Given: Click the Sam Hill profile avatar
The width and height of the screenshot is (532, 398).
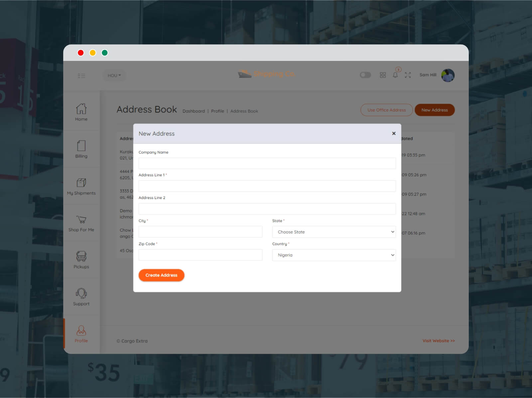Looking at the screenshot, I should pos(448,75).
